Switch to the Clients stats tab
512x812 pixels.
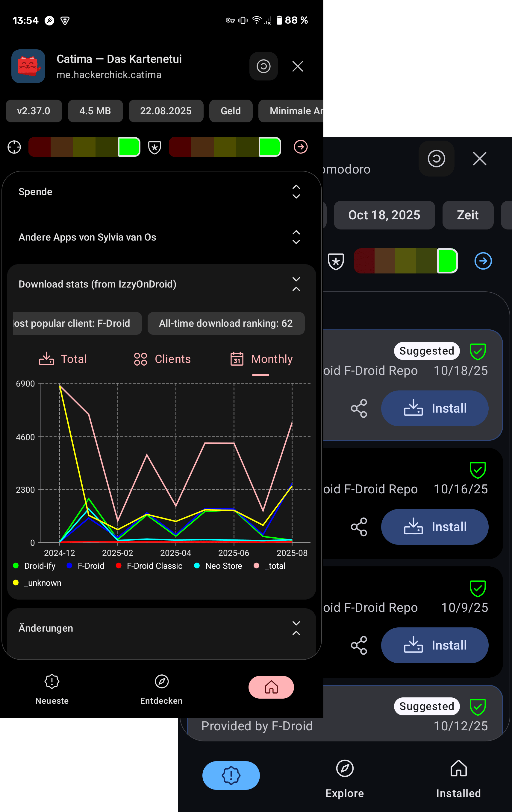[x=162, y=359]
